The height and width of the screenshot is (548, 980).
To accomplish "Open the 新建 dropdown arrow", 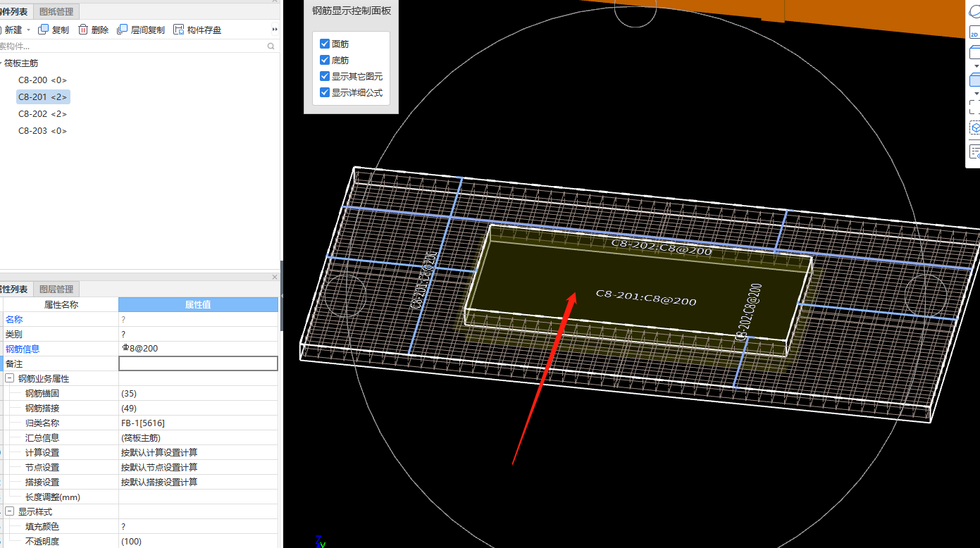I will (x=29, y=30).
